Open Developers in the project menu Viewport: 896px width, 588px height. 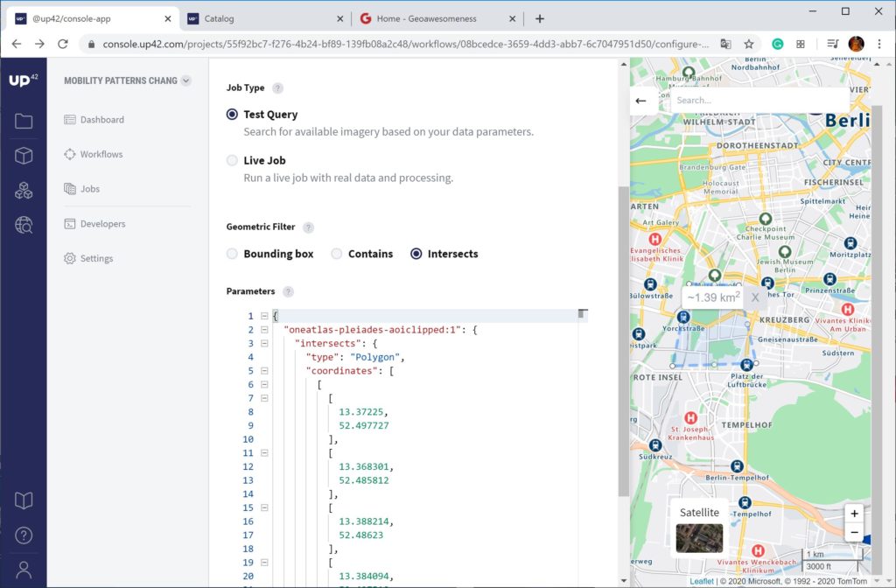103,223
